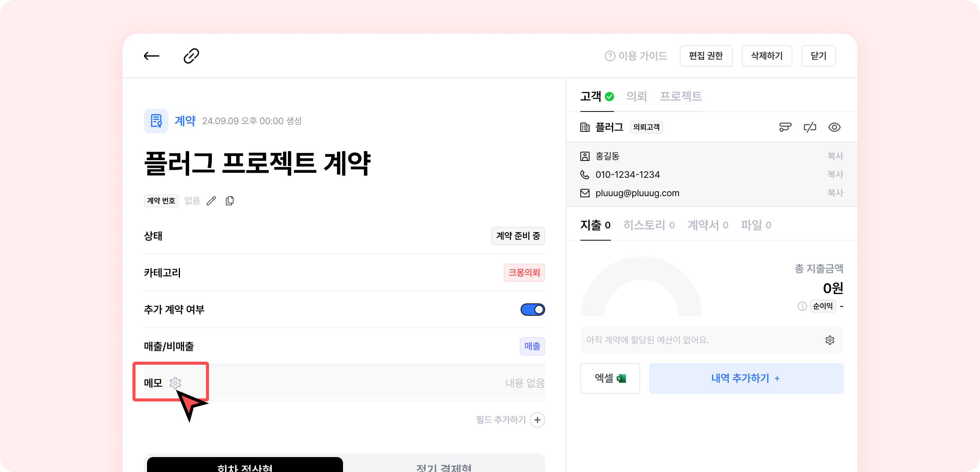Click the customer filter lines icon
Image resolution: width=980 pixels, height=472 pixels.
(785, 127)
